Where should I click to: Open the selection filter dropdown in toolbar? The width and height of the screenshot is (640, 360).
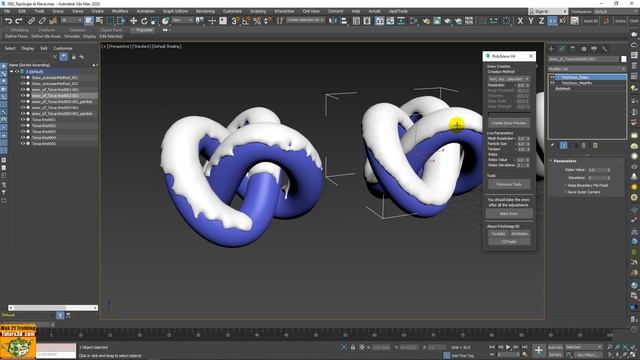pyautogui.click(x=71, y=20)
